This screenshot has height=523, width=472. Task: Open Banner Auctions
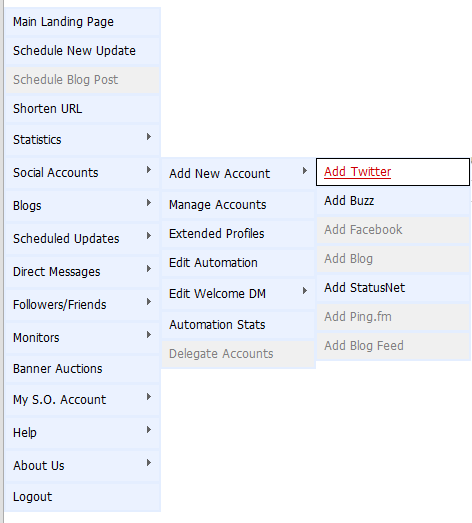pos(83,369)
